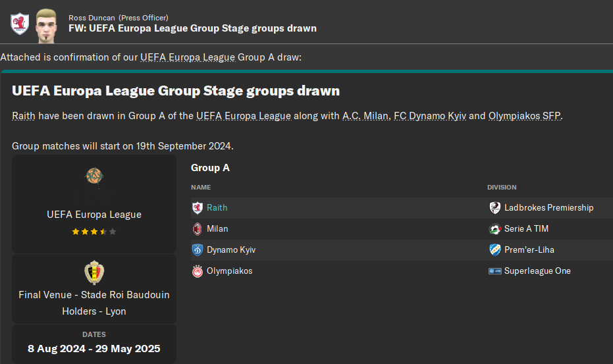Image resolution: width=613 pixels, height=364 pixels.
Task: Click the Raith badge in Group A table
Action: pyautogui.click(x=197, y=208)
